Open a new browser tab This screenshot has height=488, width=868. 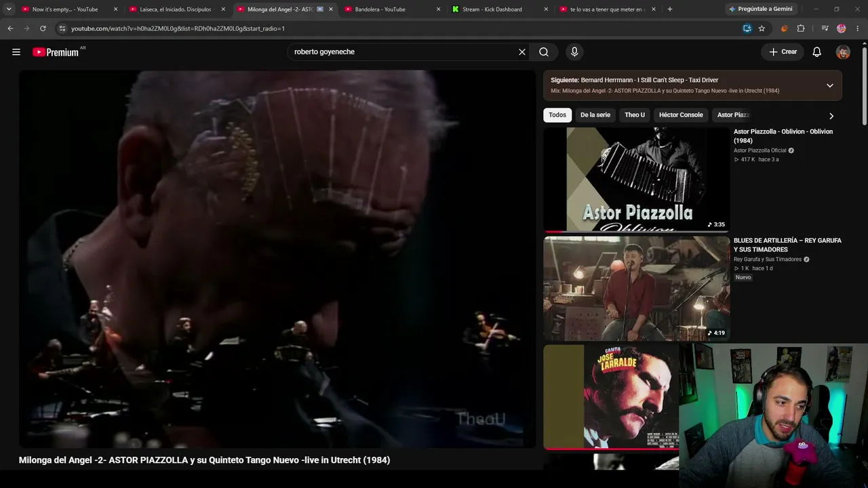click(670, 9)
